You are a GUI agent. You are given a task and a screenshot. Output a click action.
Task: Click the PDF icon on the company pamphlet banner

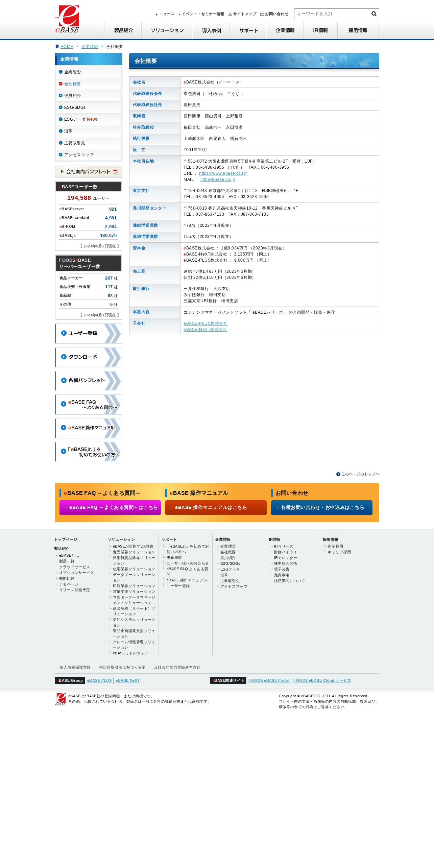(x=116, y=172)
